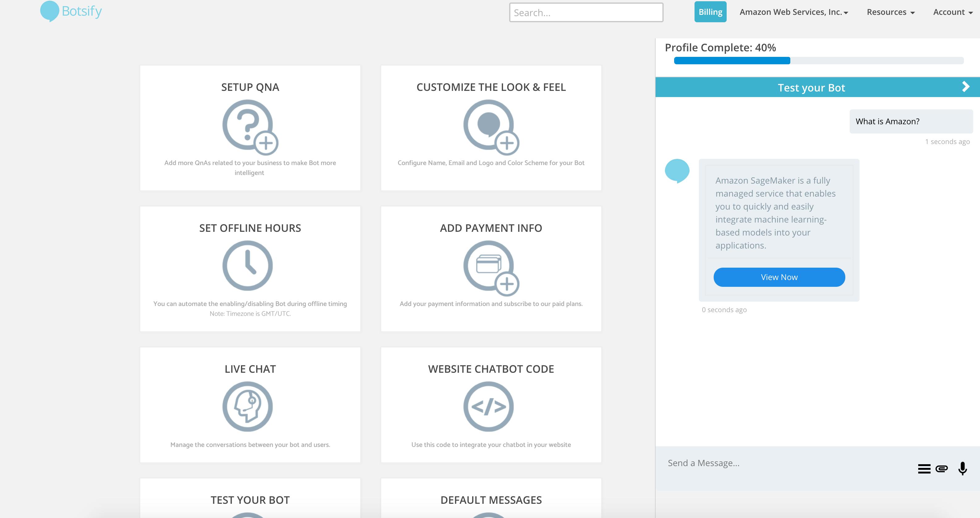Click "You can automate the enabling/disabling" text
The image size is (980, 518).
click(x=250, y=304)
